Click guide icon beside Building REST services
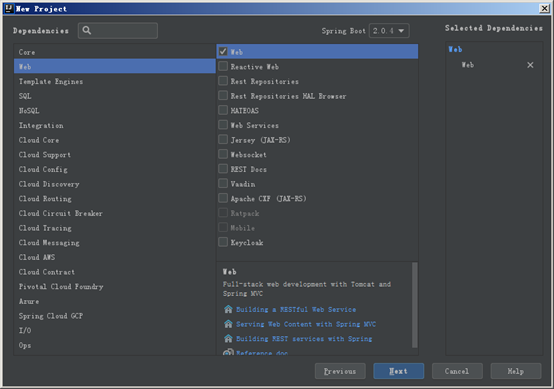Screen dimensions: 554x389 click(228, 338)
